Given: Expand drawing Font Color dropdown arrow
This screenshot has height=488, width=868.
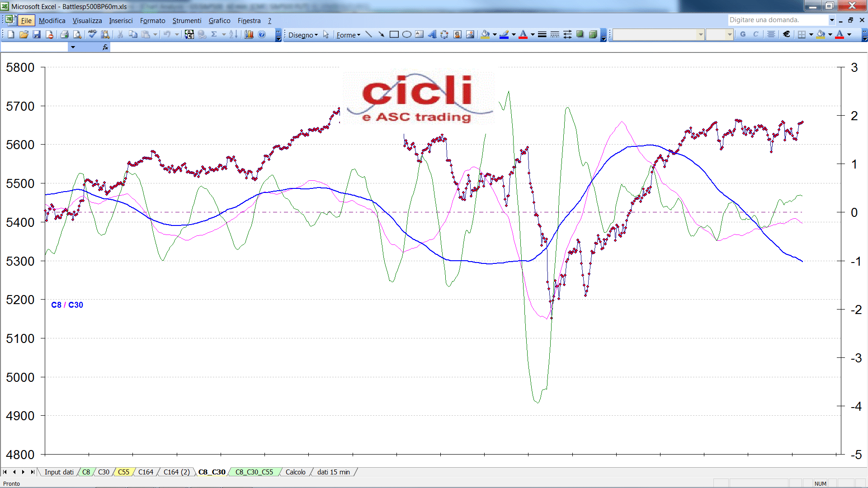Looking at the screenshot, I should pos(533,34).
